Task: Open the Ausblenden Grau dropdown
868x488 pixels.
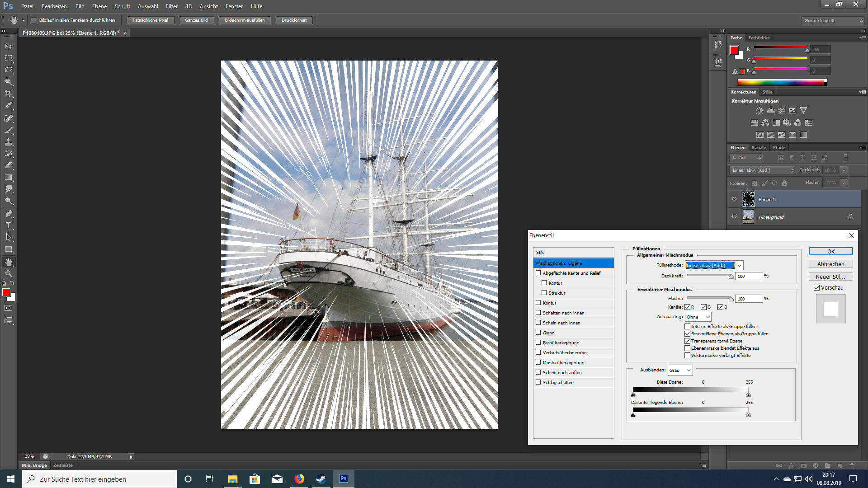Action: pos(680,371)
